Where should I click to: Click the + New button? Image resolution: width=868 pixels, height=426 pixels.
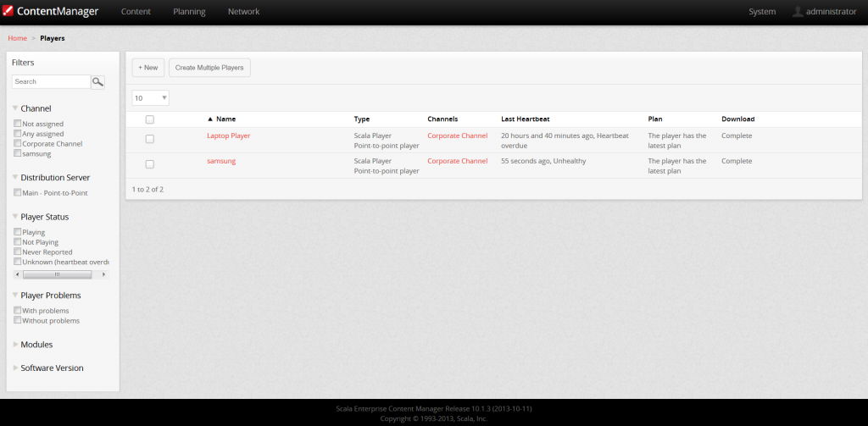[x=147, y=68]
